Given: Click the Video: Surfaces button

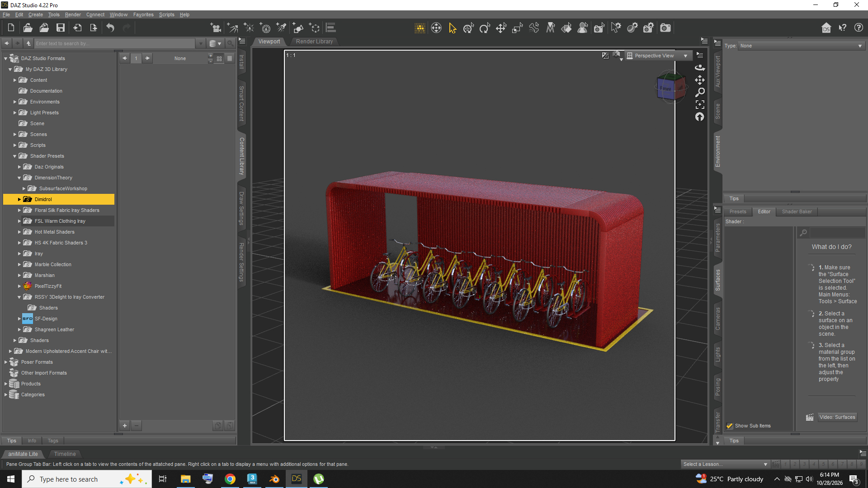Looking at the screenshot, I should point(837,417).
